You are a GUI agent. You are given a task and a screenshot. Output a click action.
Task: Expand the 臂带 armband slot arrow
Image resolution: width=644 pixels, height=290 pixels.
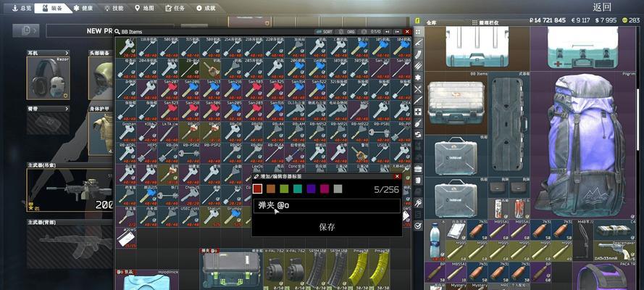[66, 109]
